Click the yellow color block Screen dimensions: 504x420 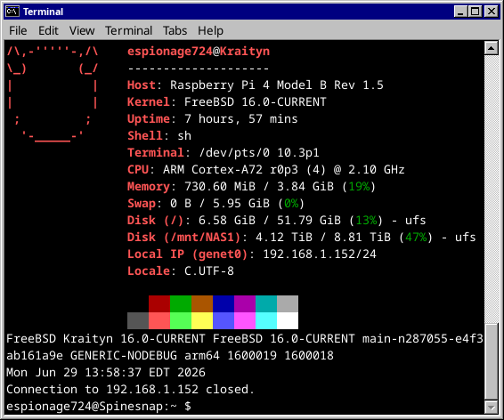(202, 320)
